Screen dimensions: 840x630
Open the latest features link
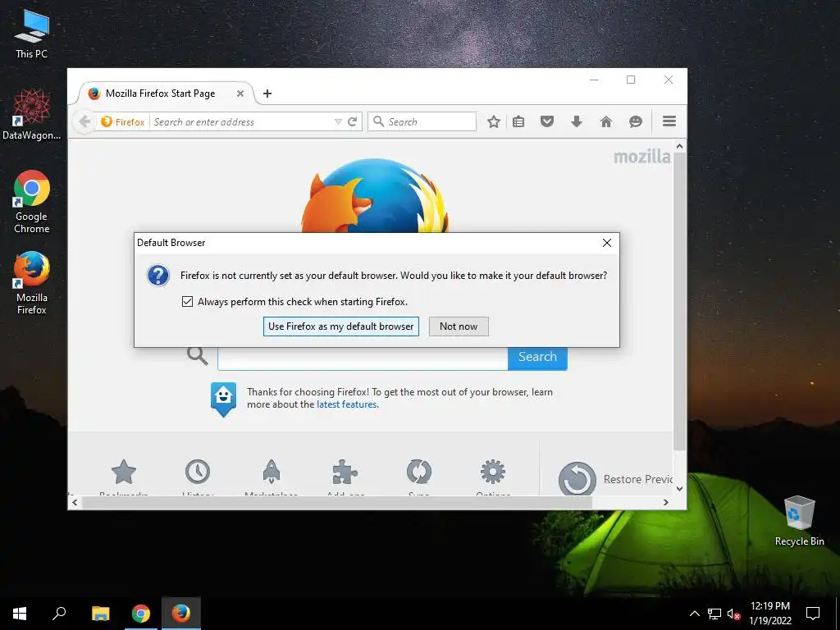(x=347, y=404)
